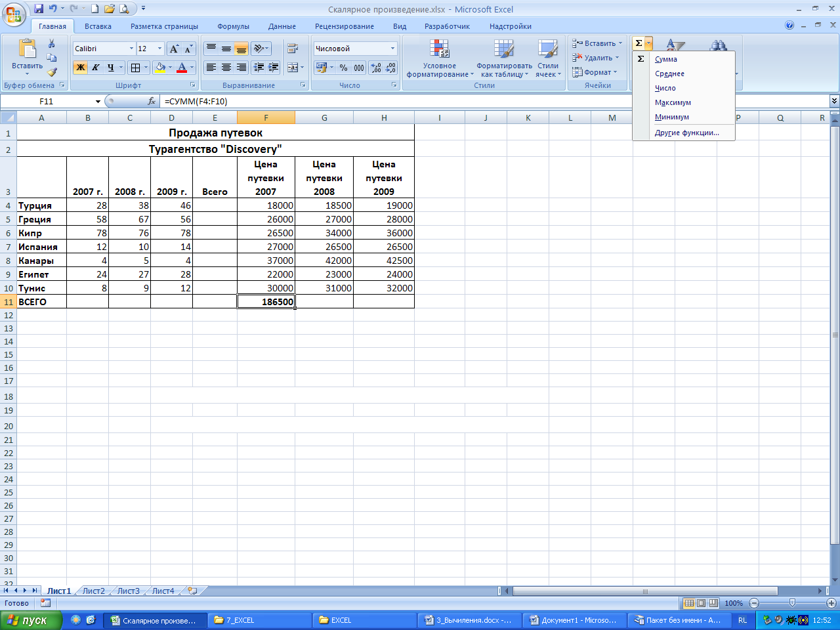Click the round Office button
The width and height of the screenshot is (840, 630).
pyautogui.click(x=14, y=14)
